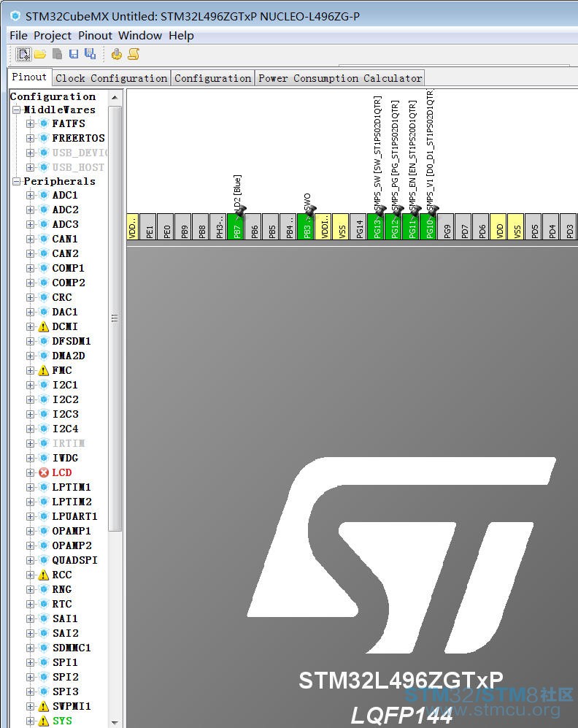Screen dimensions: 578x728
Task: Select green pin PG11 SMPS_EN
Action: click(411, 226)
